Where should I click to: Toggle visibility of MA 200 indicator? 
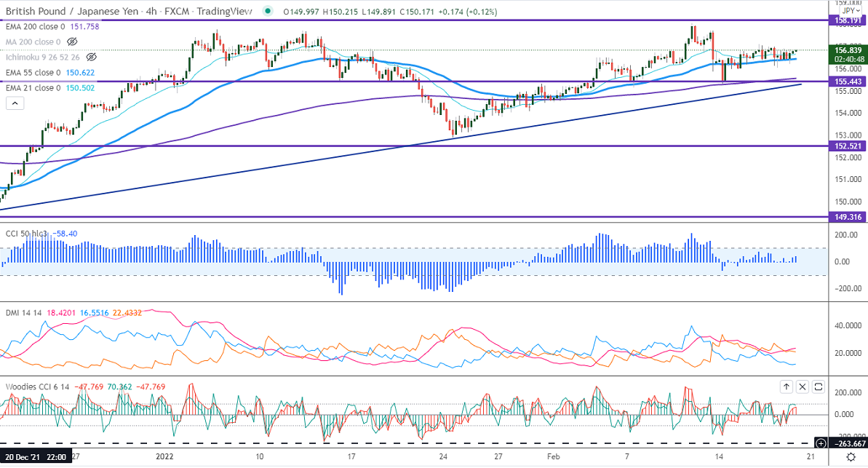(x=72, y=41)
